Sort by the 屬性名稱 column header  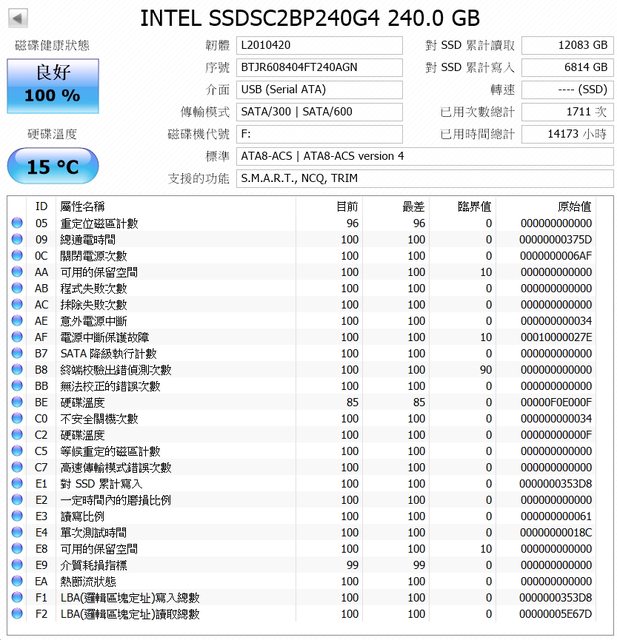(x=82, y=205)
